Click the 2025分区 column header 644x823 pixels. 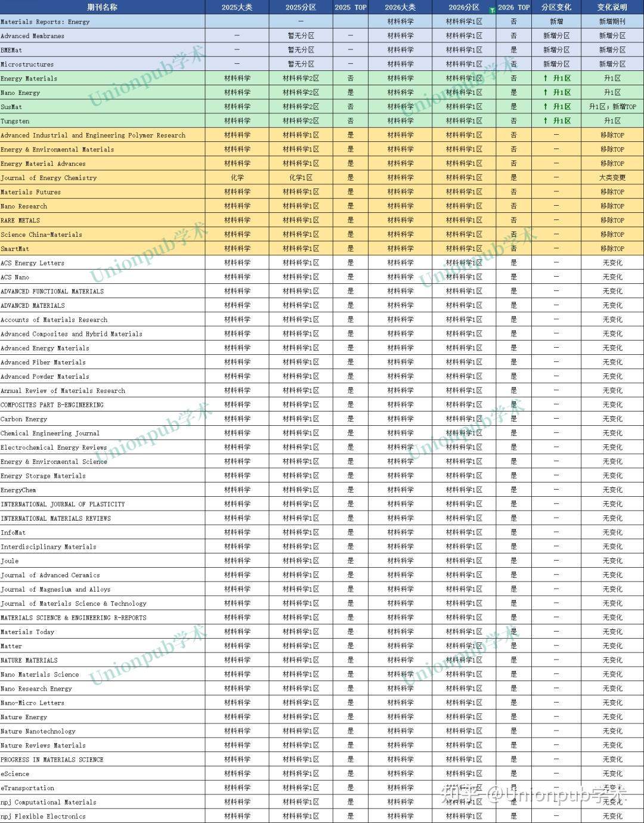[301, 7]
